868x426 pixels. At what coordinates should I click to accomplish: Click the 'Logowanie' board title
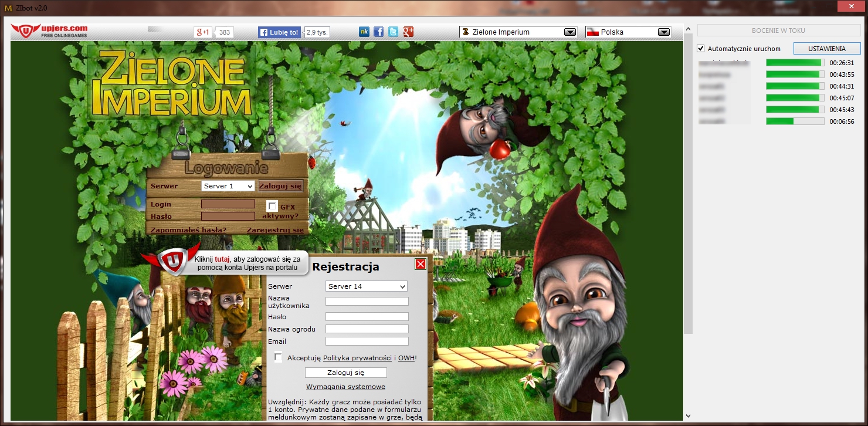pyautogui.click(x=226, y=168)
